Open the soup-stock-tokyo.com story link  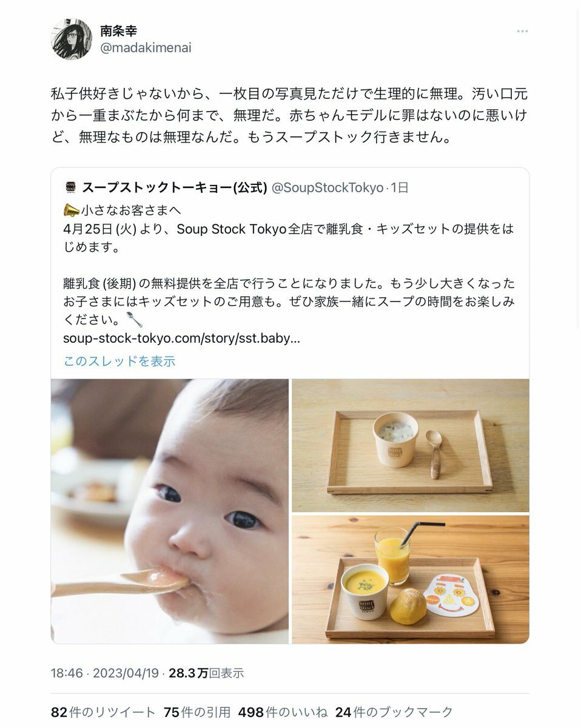coord(181,339)
